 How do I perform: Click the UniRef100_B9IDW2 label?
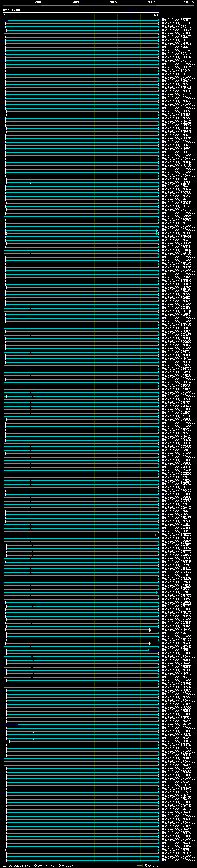coord(177,33)
